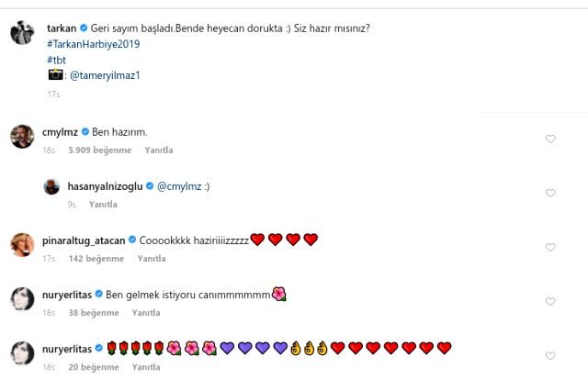Reply to cmylmz's comment via Yanıtla
The image size is (588, 391).
159,151
